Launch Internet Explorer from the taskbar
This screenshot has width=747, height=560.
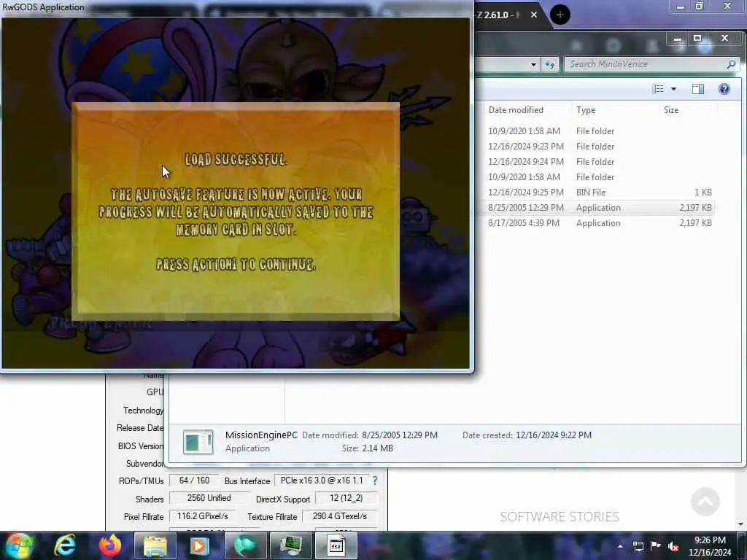65,545
